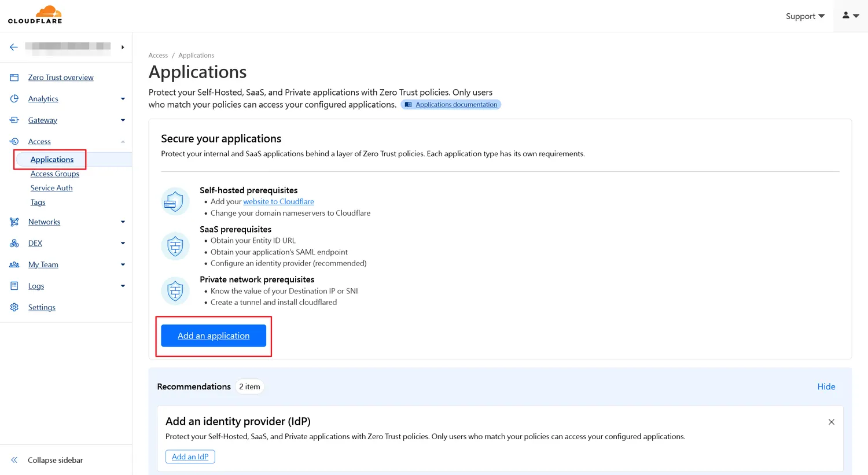868x475 pixels.
Task: Click the Cloudflare logo
Action: [x=35, y=15]
